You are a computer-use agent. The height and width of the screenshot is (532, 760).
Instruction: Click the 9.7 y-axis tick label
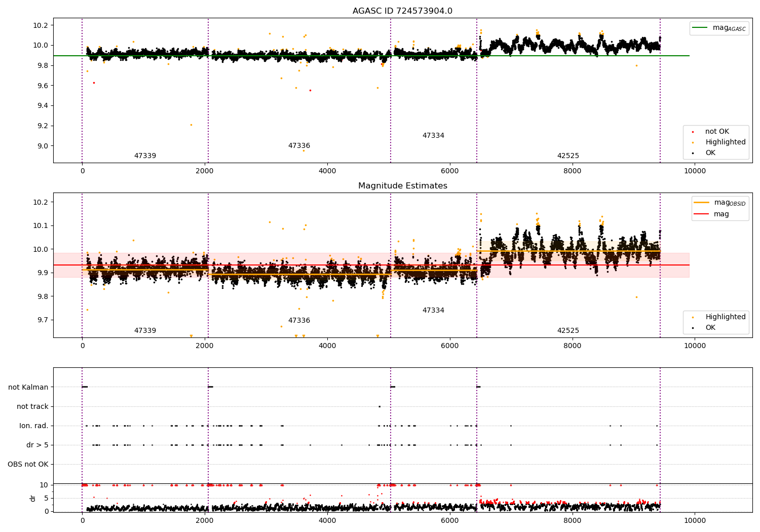(42, 320)
